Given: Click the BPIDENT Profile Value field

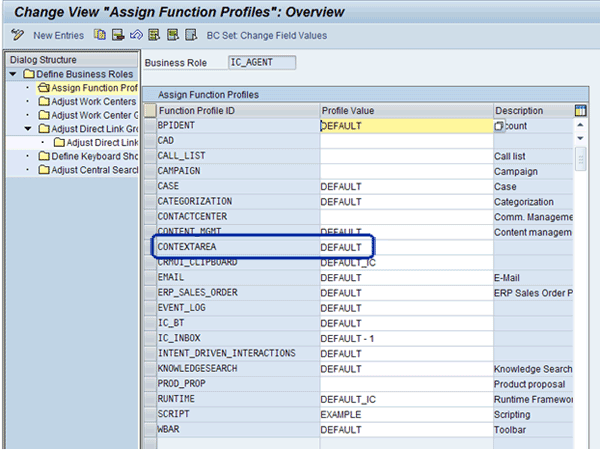Looking at the screenshot, I should click(406, 126).
